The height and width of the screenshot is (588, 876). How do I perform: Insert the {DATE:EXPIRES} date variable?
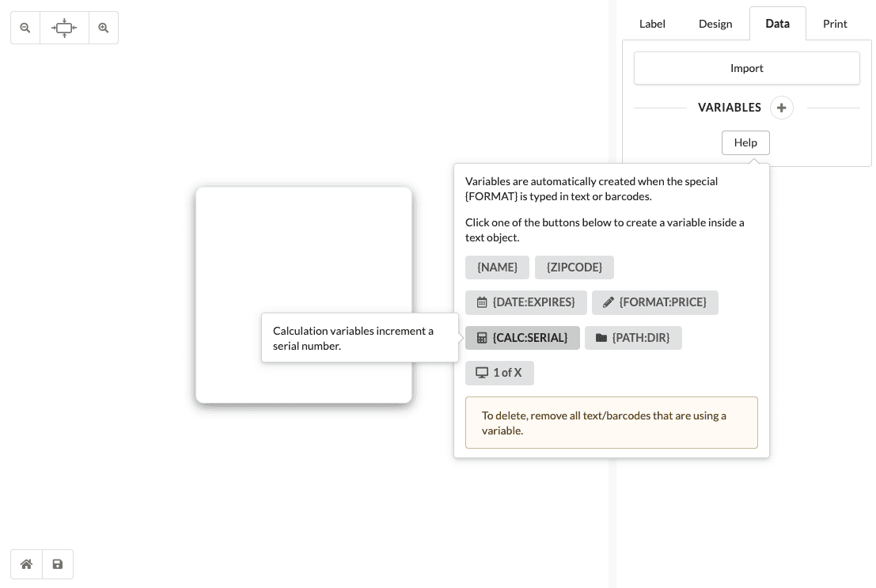(526, 302)
